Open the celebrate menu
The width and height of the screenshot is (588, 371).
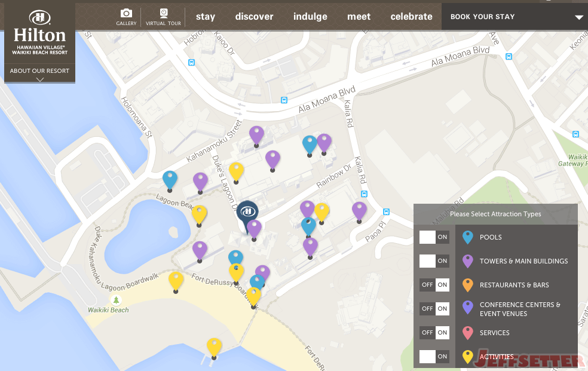click(x=411, y=17)
